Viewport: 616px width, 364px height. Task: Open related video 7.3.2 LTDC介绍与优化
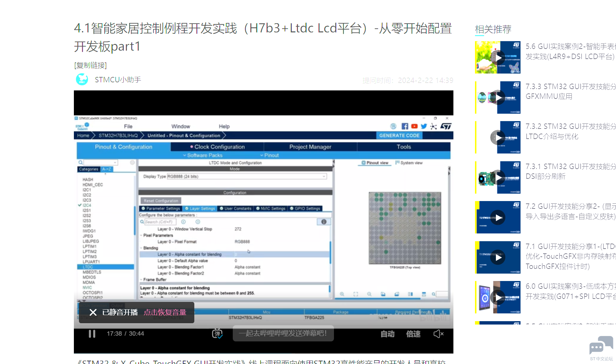571,131
